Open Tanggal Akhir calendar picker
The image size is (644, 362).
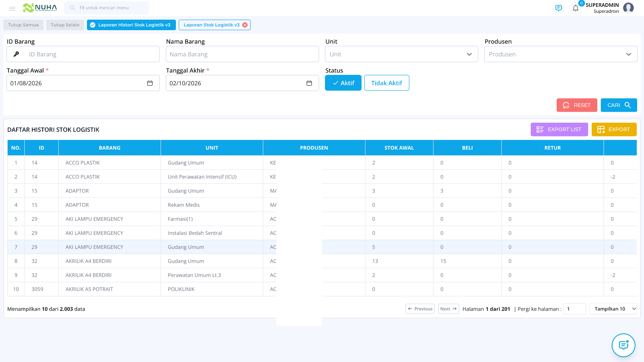click(x=309, y=83)
